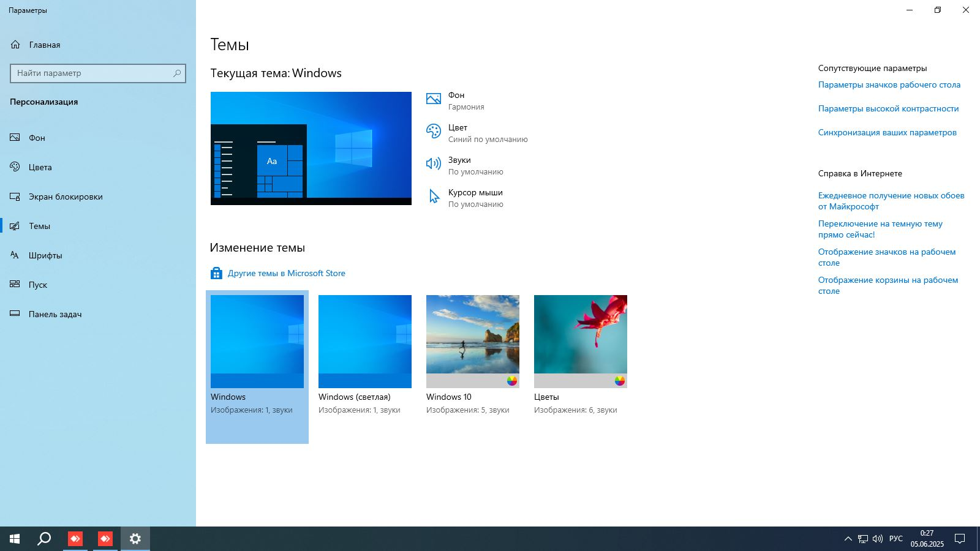The height and width of the screenshot is (551, 980).
Task: Click the first red AnyDesk taskbar icon
Action: (75, 539)
